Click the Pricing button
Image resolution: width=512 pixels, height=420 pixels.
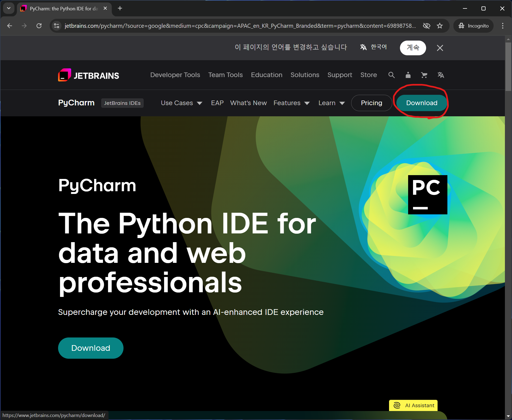coord(371,103)
